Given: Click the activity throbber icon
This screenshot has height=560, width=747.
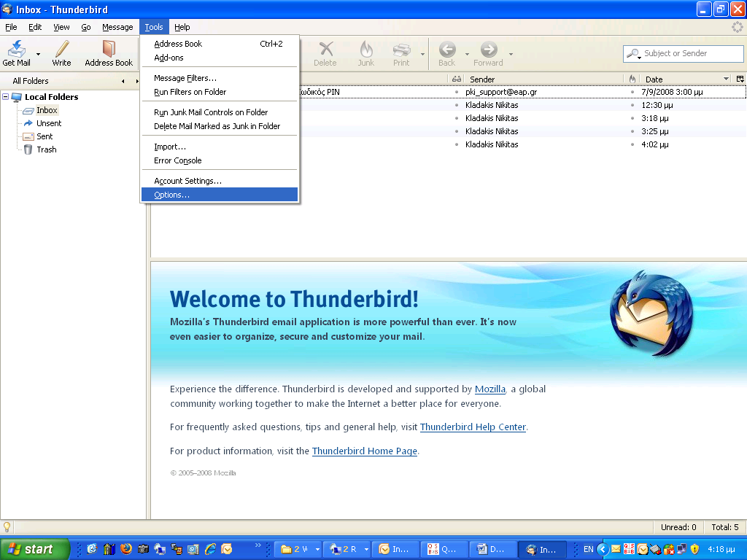Looking at the screenshot, I should pyautogui.click(x=737, y=27).
